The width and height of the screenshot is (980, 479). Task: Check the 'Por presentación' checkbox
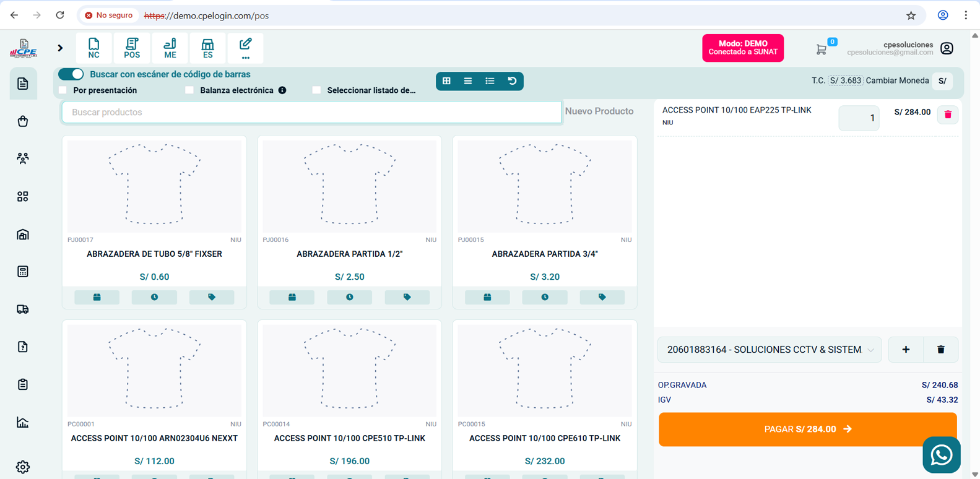pos(63,90)
